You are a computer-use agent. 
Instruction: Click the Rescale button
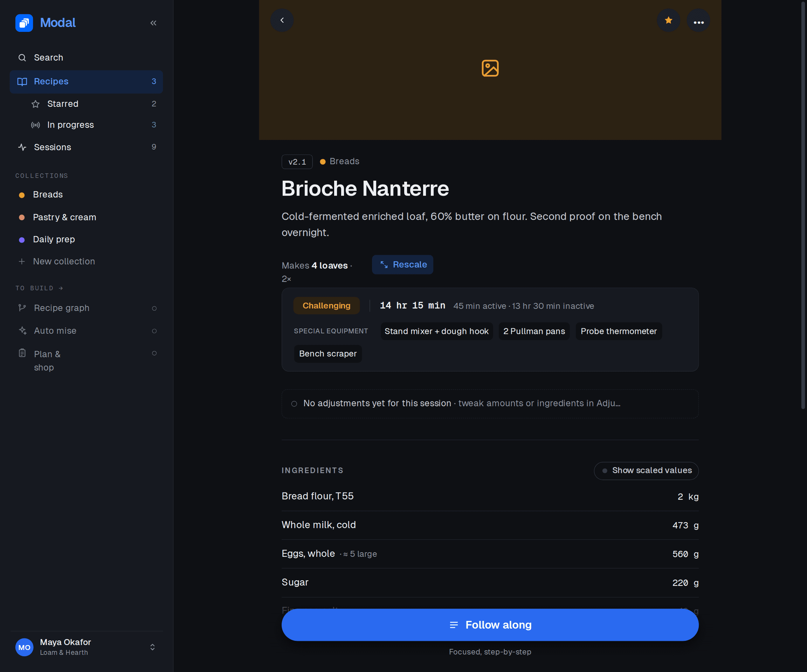[x=402, y=265]
